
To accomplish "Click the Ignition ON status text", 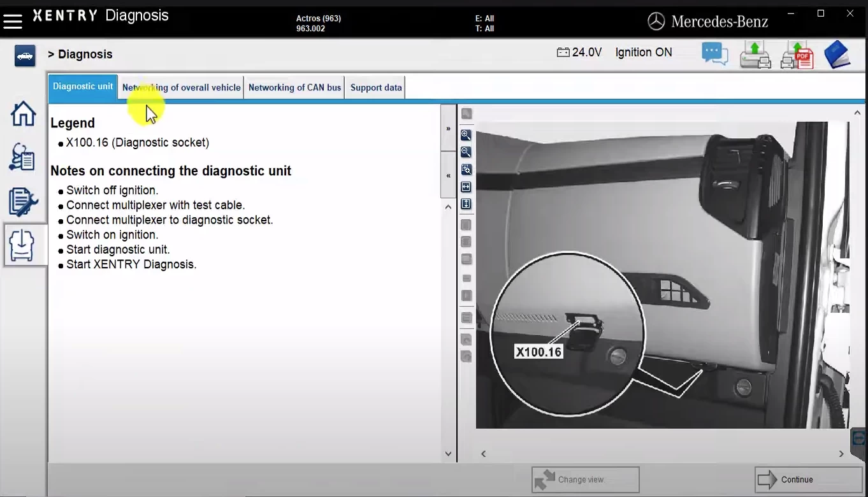I will (644, 52).
